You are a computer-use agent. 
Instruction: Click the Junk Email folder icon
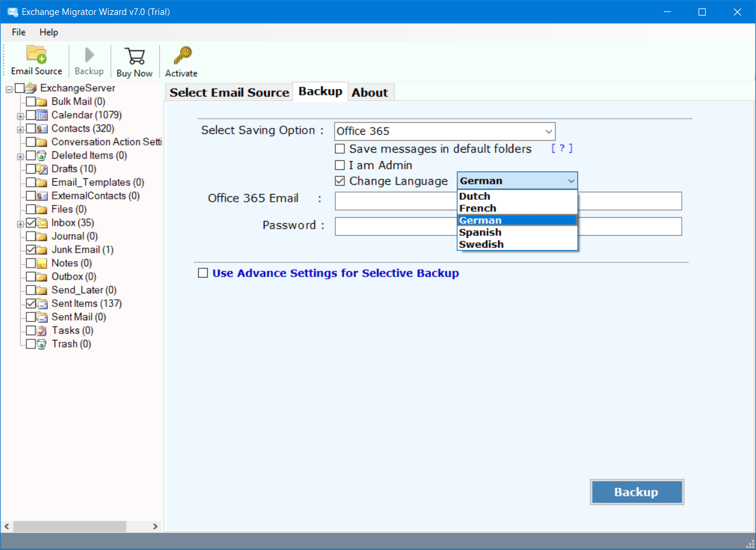(x=42, y=250)
